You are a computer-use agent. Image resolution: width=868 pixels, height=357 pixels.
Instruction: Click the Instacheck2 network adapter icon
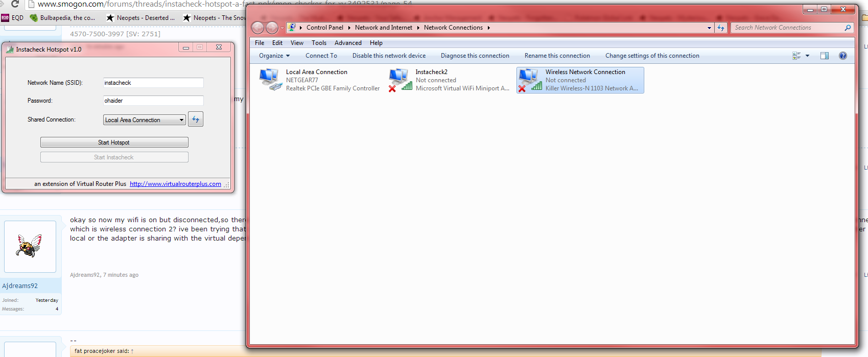(400, 80)
